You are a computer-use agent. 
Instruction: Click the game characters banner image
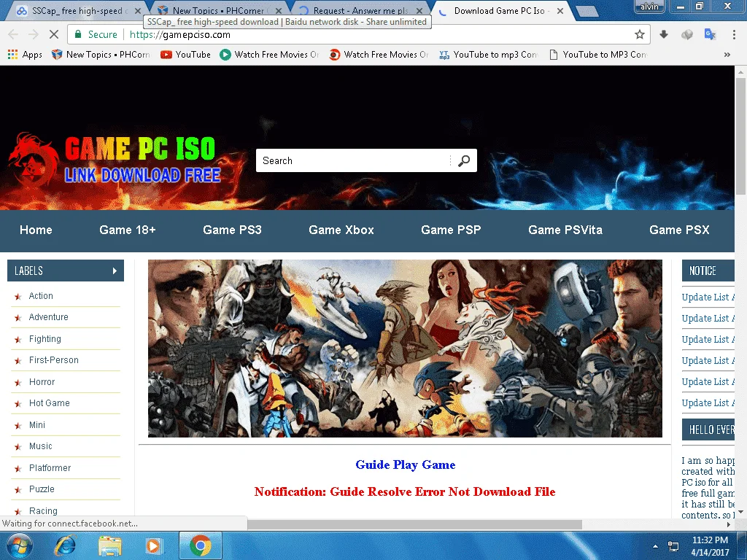pos(405,348)
